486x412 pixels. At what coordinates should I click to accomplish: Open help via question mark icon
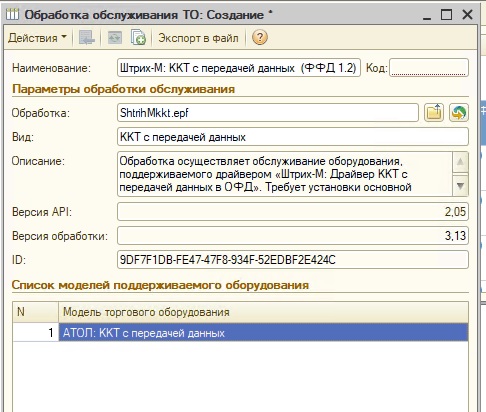[260, 37]
